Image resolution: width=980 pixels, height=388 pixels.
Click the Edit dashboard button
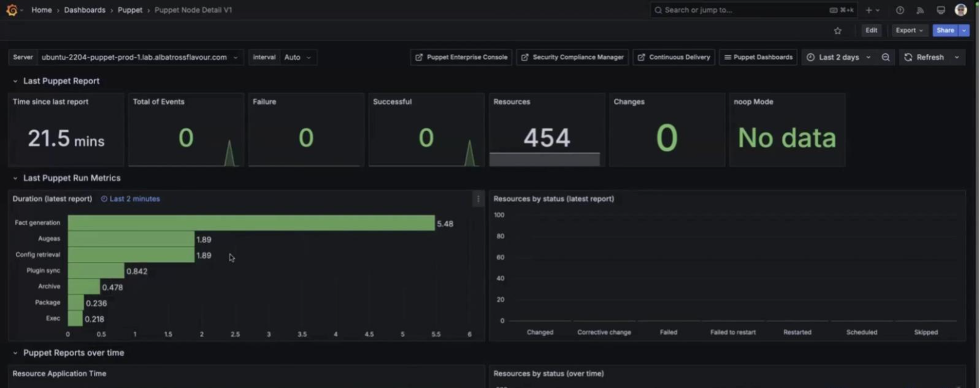[x=871, y=30]
